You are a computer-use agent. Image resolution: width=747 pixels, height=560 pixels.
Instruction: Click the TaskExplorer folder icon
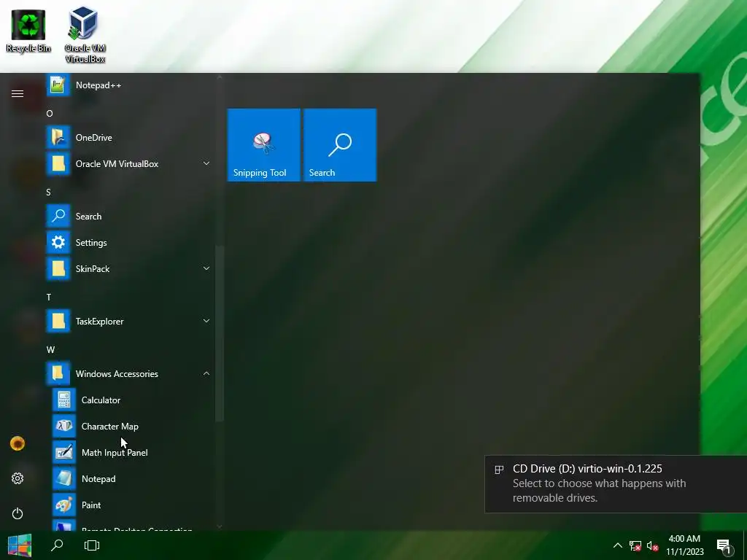pyautogui.click(x=58, y=321)
